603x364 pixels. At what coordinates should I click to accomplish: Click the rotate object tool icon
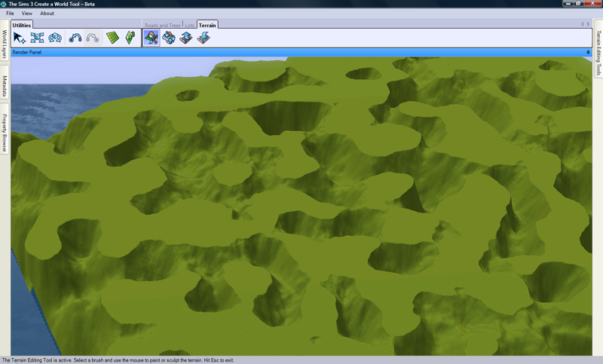pos(55,38)
